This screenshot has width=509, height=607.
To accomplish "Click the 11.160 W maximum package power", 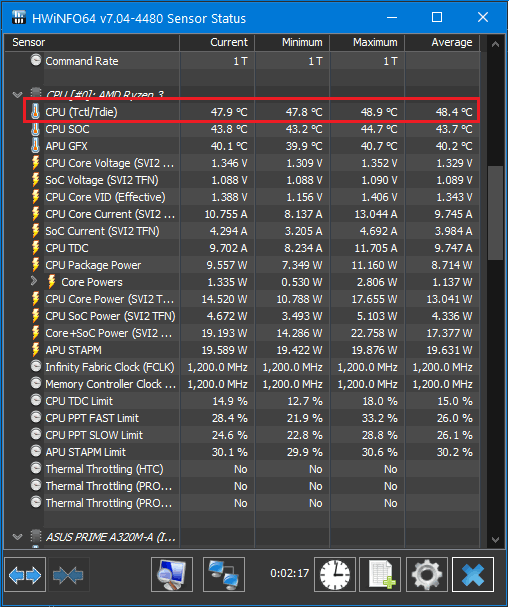I will click(374, 266).
